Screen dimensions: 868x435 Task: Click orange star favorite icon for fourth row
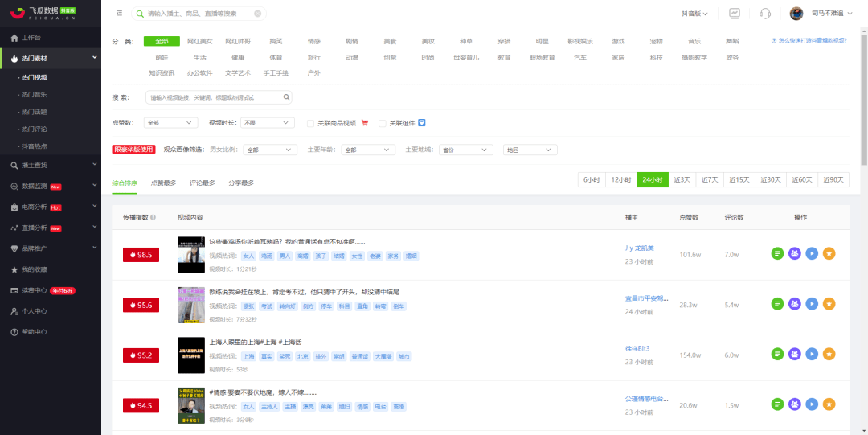(829, 404)
